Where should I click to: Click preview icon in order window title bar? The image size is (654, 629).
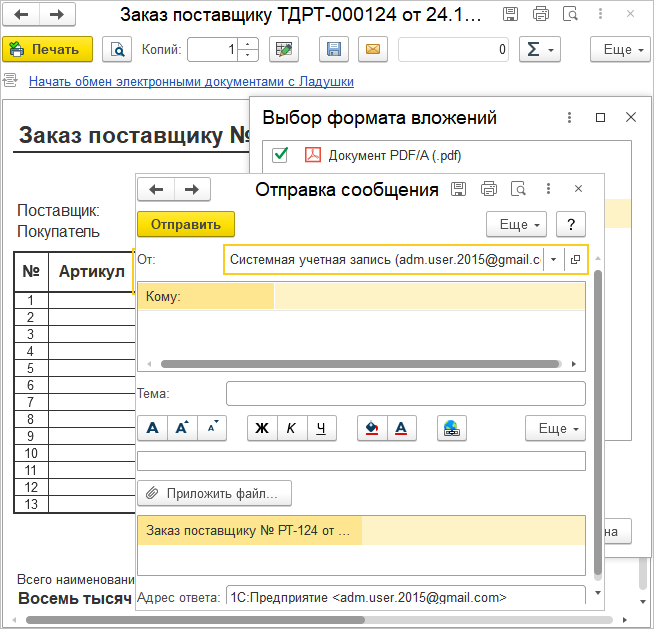[571, 14]
